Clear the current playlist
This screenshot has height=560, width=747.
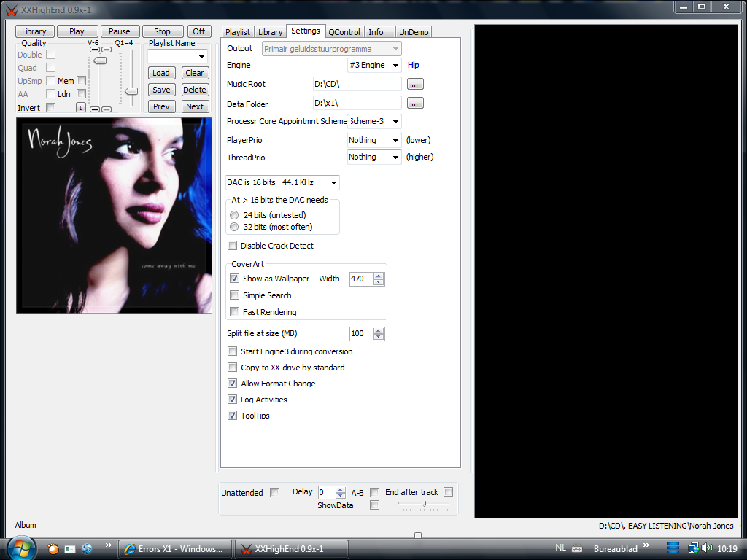tap(195, 73)
